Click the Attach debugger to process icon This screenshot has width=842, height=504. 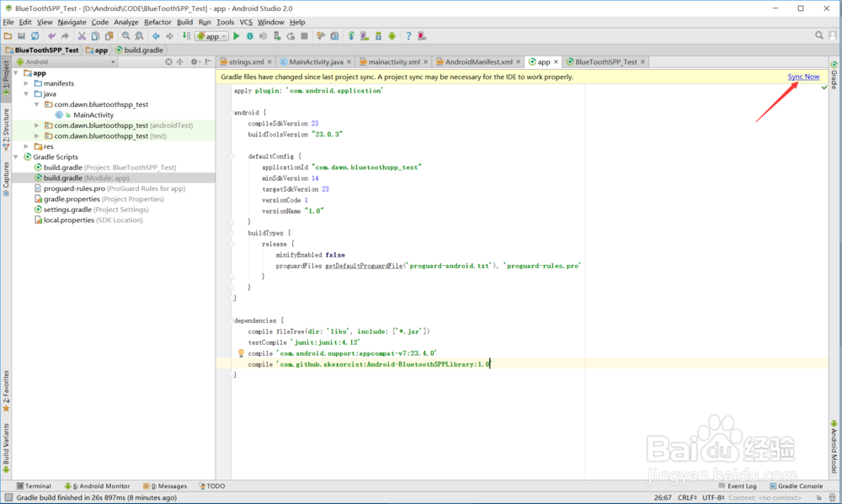(x=277, y=36)
